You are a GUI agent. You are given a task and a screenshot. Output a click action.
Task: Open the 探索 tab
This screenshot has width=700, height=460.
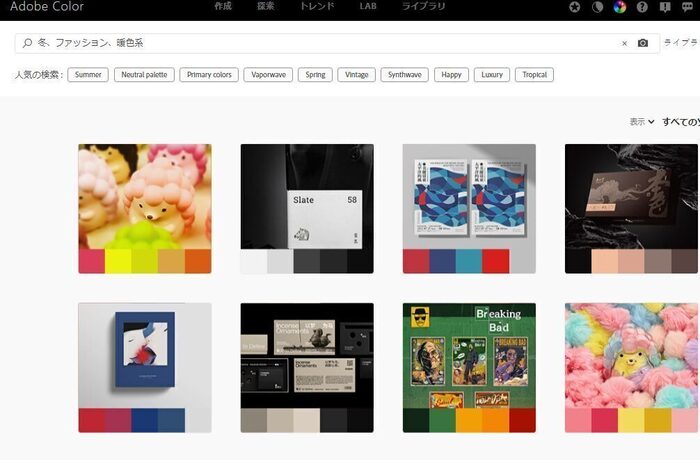266,6
